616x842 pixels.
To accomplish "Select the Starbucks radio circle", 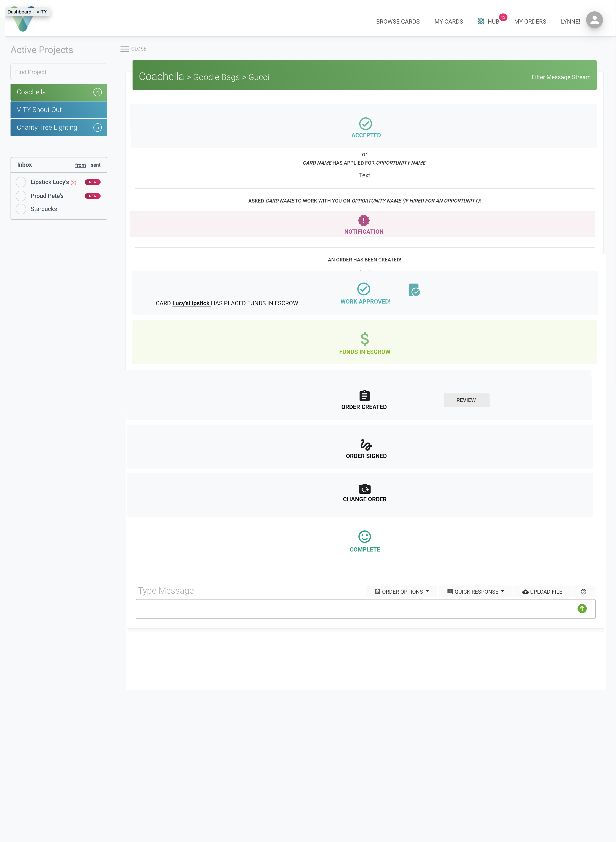I will pos(21,209).
